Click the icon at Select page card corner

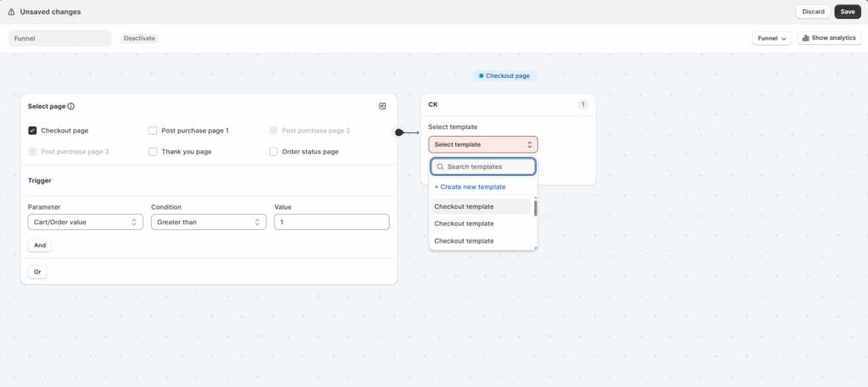click(382, 106)
